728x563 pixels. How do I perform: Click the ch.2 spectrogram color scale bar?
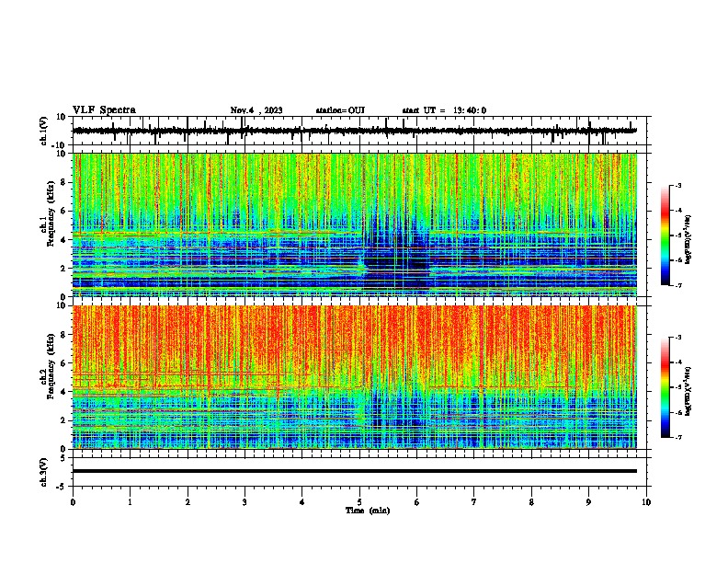pos(665,387)
